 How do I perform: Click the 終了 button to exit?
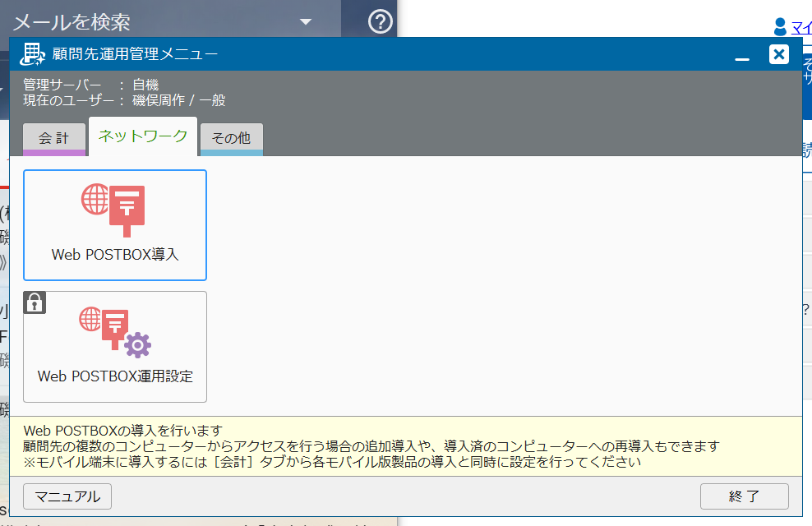pyautogui.click(x=744, y=496)
